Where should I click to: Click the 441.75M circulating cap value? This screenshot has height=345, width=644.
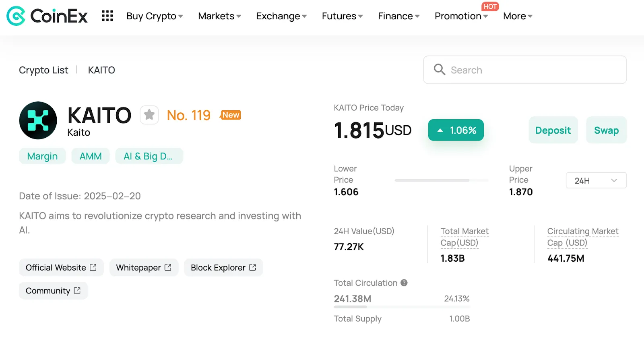[566, 258]
